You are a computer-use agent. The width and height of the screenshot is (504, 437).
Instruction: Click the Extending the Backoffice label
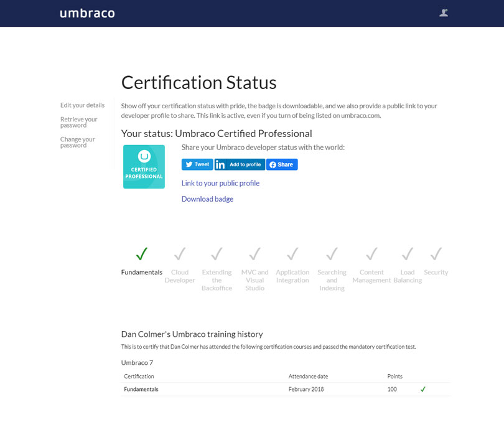click(217, 280)
